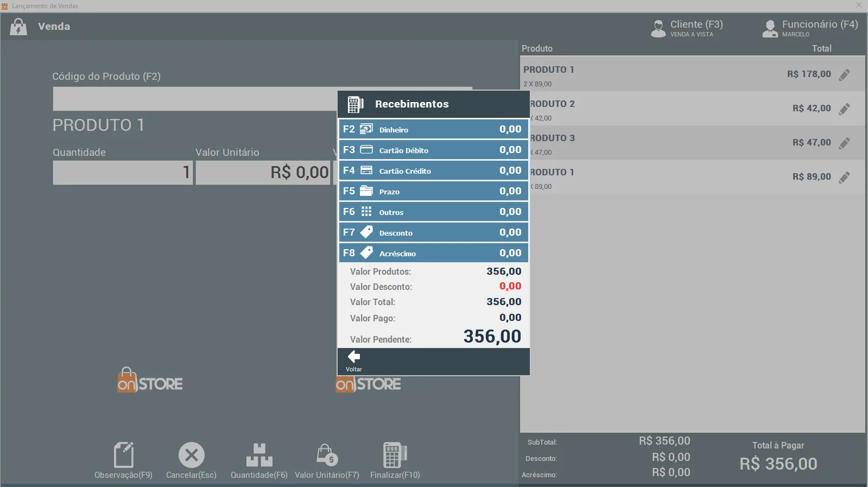Click the Total à Pagar R$ 356,00 value

pos(778,464)
